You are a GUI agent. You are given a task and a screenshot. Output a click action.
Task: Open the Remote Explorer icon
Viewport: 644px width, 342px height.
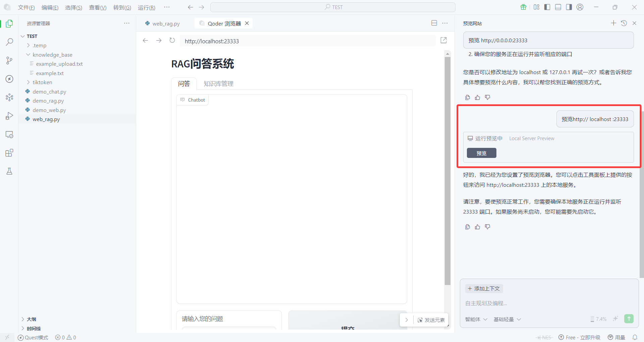pyautogui.click(x=9, y=134)
